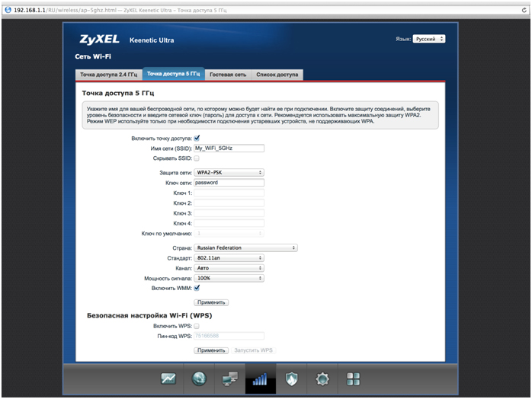Image resolution: width=532 pixels, height=399 pixels.
Task: Enable the 'Включить WPS' checkbox
Action: click(x=197, y=326)
